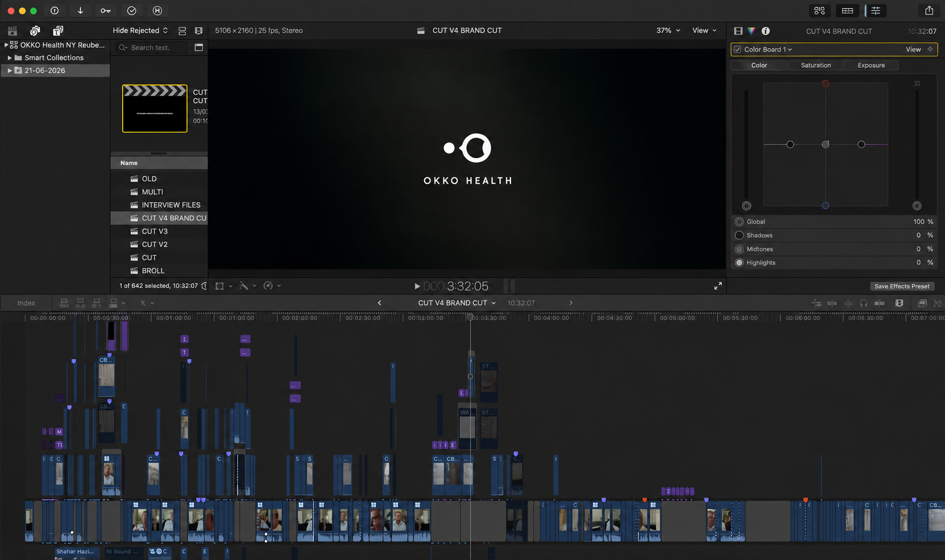The image size is (945, 560).
Task: Toggle the inspector panel visibility
Action: [875, 10]
